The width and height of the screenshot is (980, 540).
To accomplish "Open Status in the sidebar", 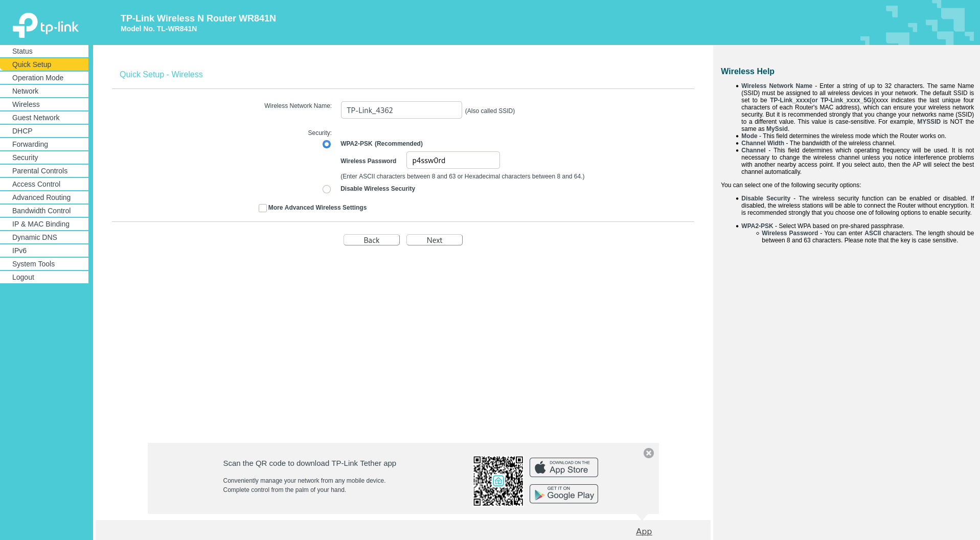I will (x=44, y=51).
